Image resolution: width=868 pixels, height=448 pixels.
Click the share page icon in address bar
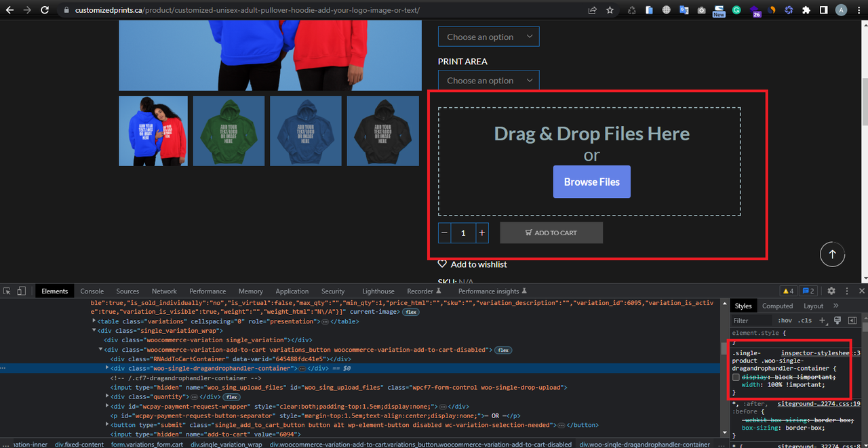(x=593, y=10)
